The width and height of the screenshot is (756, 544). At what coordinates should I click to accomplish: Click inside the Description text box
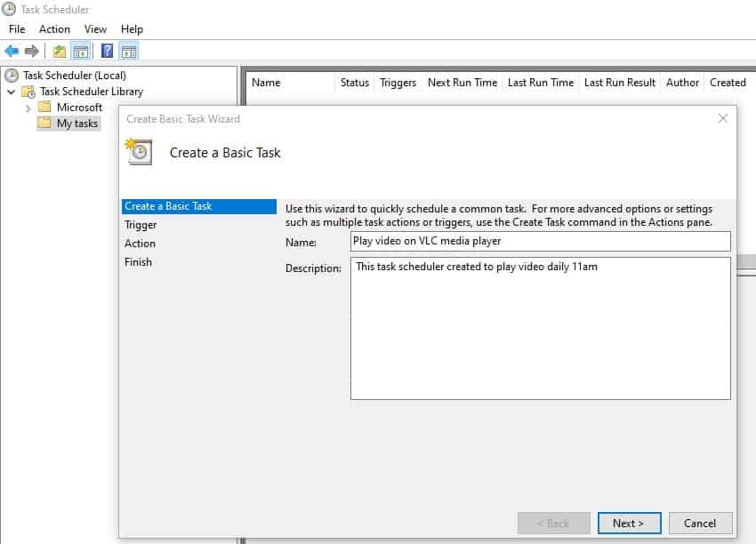[541, 329]
